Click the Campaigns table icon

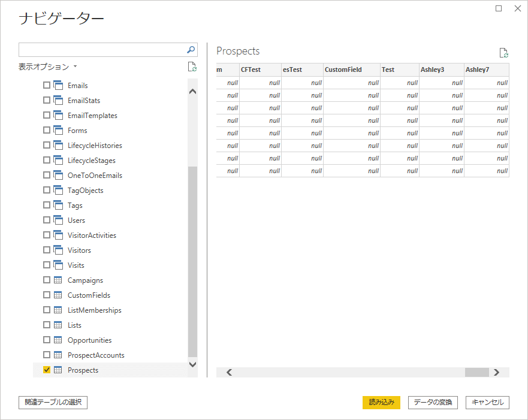coord(58,280)
